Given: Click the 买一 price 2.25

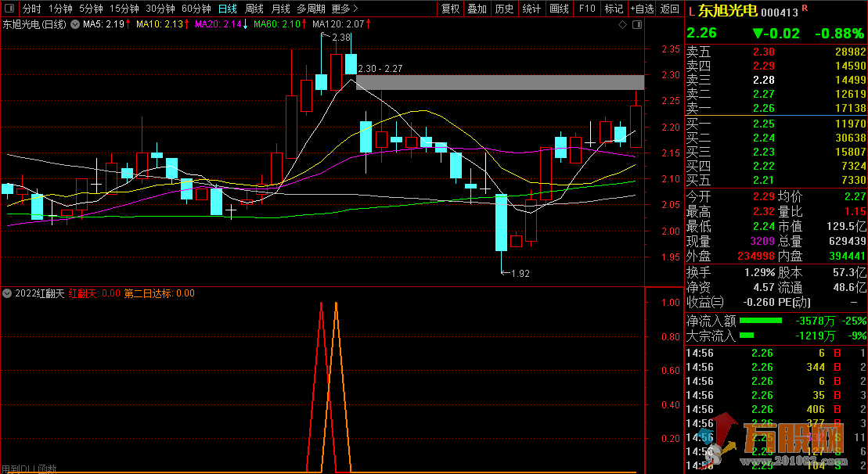Looking at the screenshot, I should pyautogui.click(x=763, y=124).
